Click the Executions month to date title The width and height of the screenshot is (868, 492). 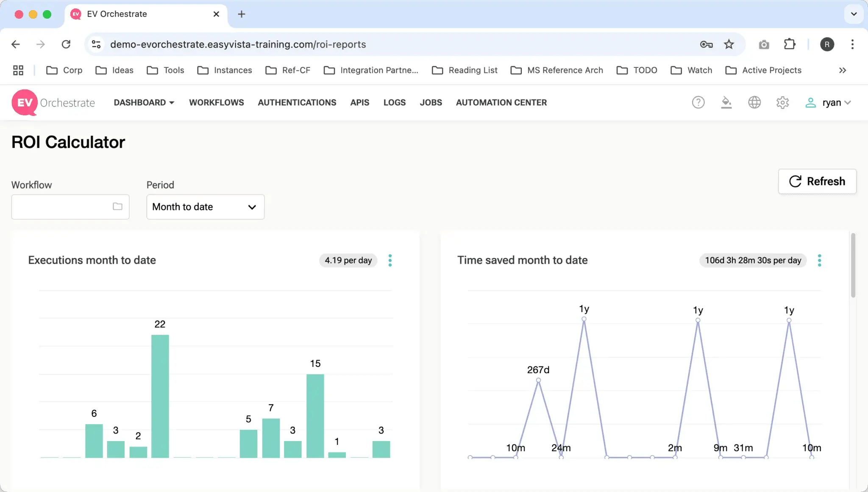(92, 260)
